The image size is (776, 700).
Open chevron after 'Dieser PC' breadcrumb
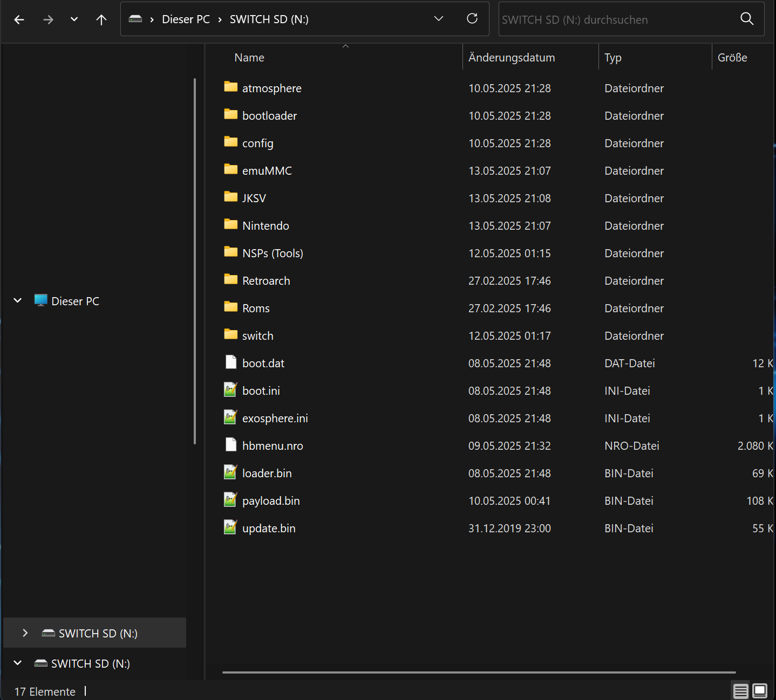tap(220, 19)
